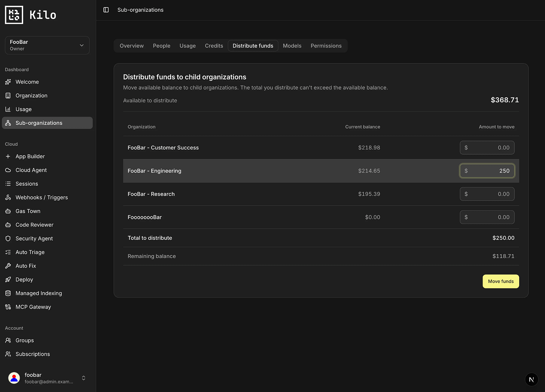
Task: Focus amount field for FooooooBar
Action: tap(487, 217)
